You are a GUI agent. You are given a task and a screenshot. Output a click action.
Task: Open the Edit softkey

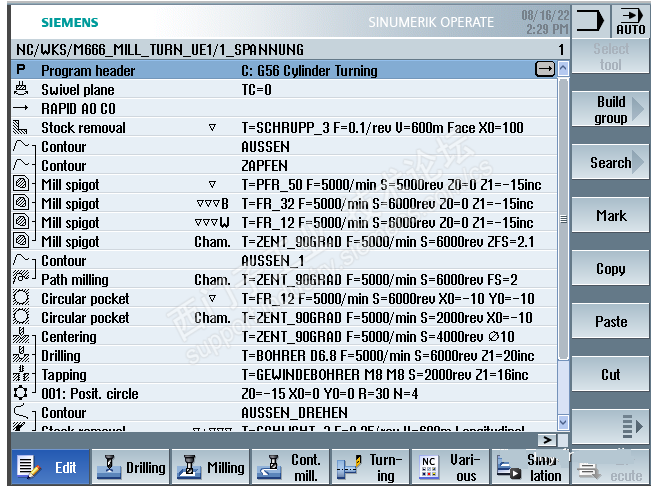[x=50, y=467]
